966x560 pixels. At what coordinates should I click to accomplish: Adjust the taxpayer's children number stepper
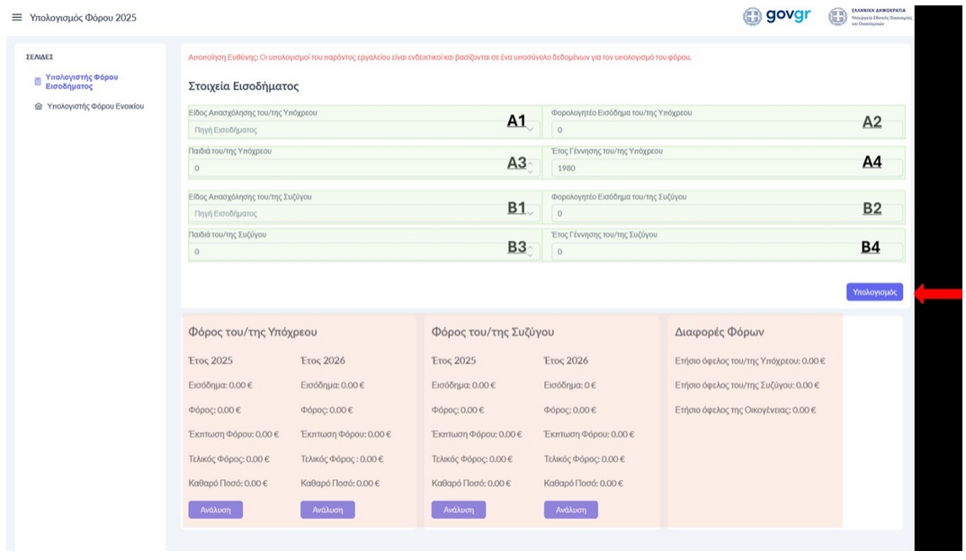(531, 167)
